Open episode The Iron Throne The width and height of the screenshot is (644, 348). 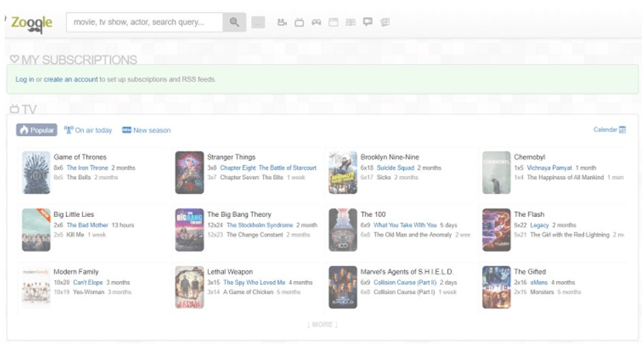(87, 168)
